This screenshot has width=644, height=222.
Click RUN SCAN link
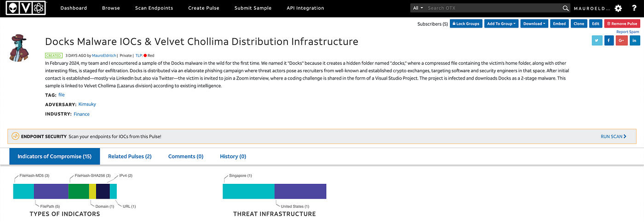click(614, 137)
